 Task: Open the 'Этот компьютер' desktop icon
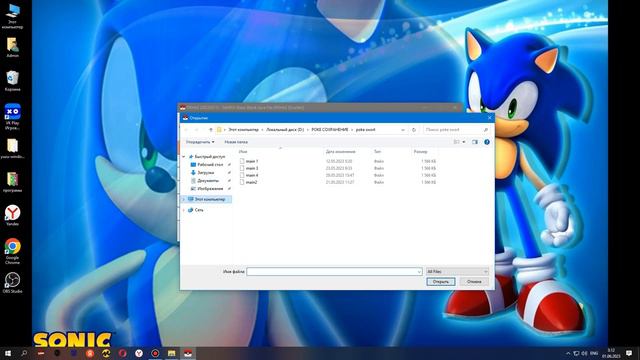[x=12, y=16]
